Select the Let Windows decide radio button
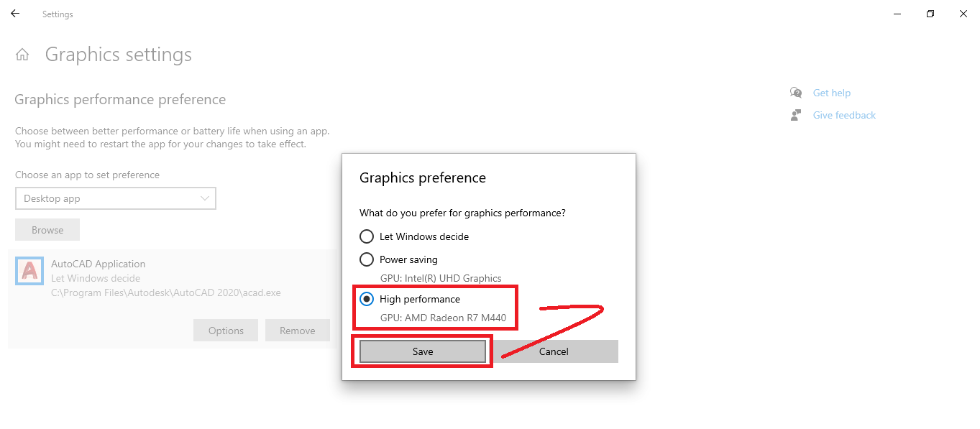This screenshot has width=980, height=429. coord(367,236)
